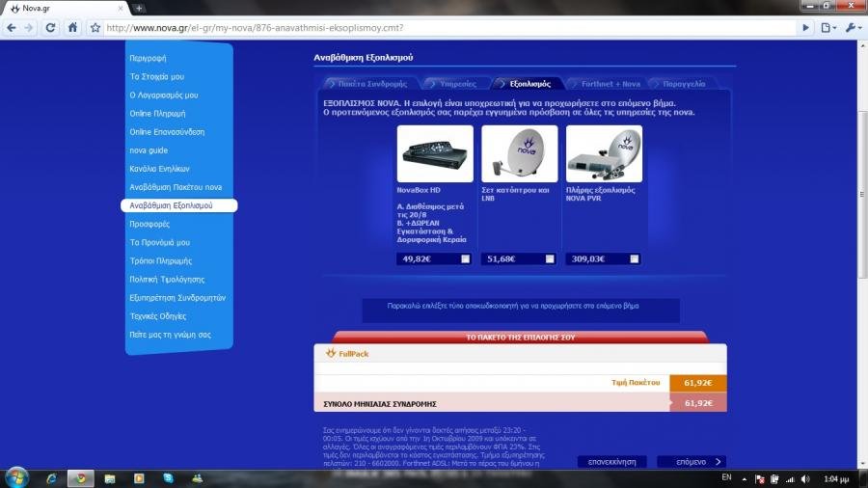The width and height of the screenshot is (868, 488).
Task: Open the page menu dropdown in the browser
Action: tap(829, 28)
